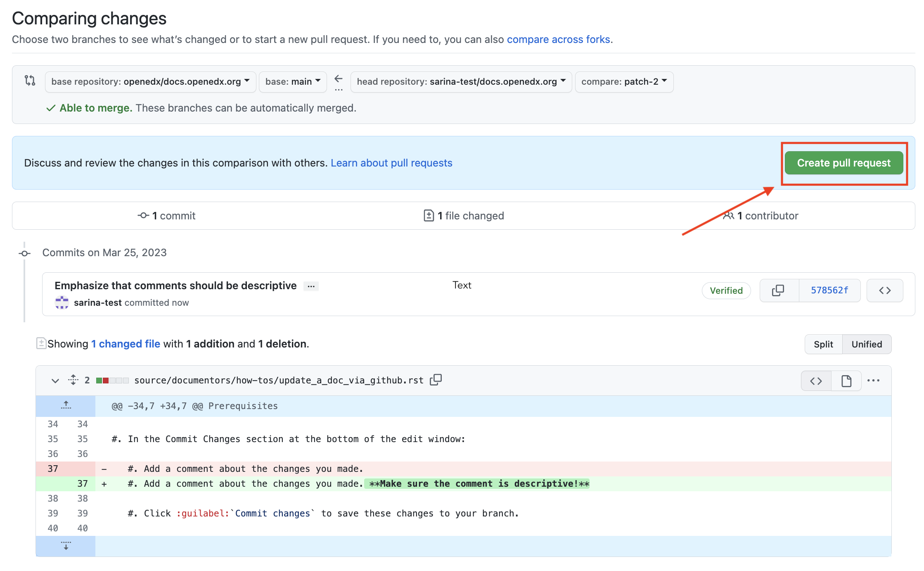Expand diff lines upward above line 34
924x571 pixels.
click(x=66, y=406)
